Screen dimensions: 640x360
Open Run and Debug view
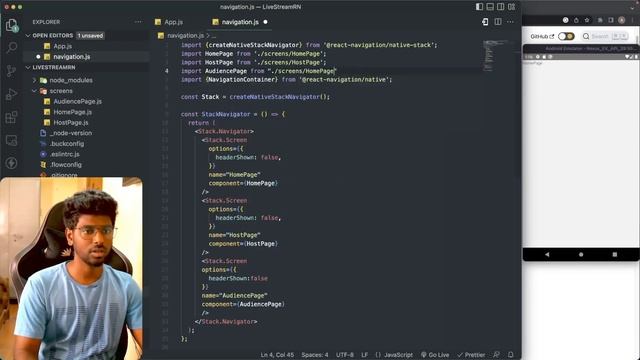[x=11, y=94]
